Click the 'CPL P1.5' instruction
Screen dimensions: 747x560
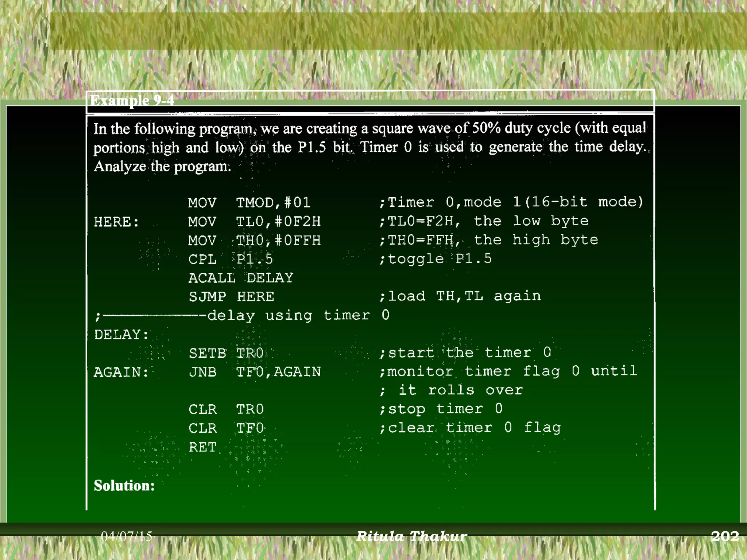(231, 259)
